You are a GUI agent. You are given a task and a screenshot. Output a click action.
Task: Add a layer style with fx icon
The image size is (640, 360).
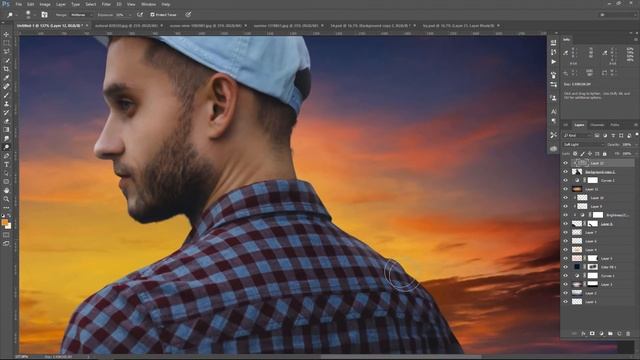click(x=583, y=333)
